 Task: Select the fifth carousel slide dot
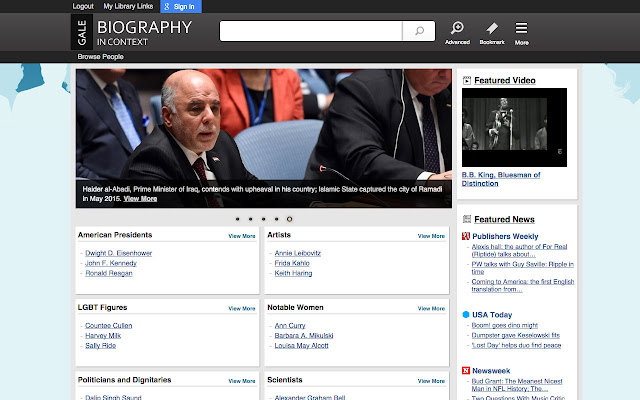[x=289, y=218]
